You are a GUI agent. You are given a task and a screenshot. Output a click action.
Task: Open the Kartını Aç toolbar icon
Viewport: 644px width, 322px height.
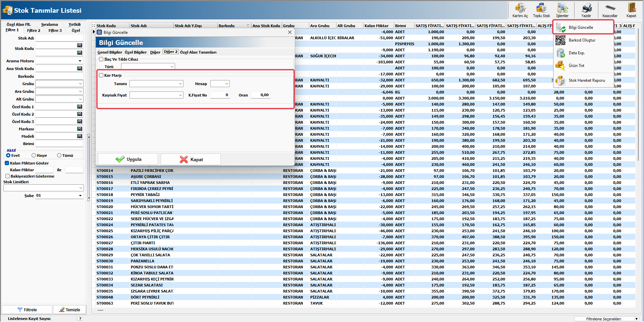coord(520,10)
